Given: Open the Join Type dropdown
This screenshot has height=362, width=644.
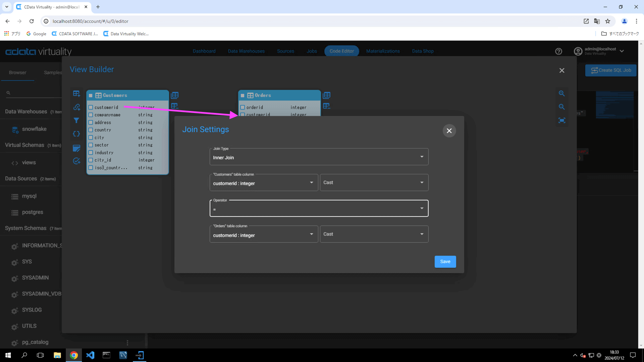Looking at the screenshot, I should click(319, 157).
